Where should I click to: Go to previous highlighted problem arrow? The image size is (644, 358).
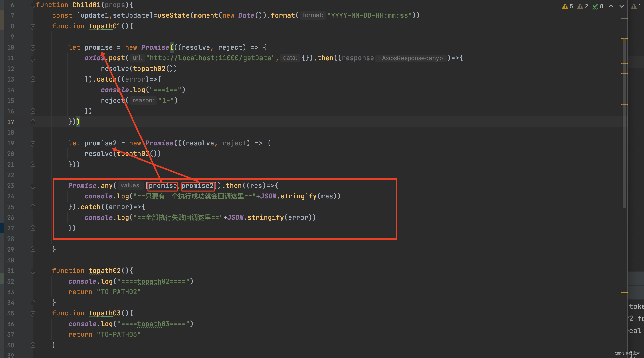[611, 6]
